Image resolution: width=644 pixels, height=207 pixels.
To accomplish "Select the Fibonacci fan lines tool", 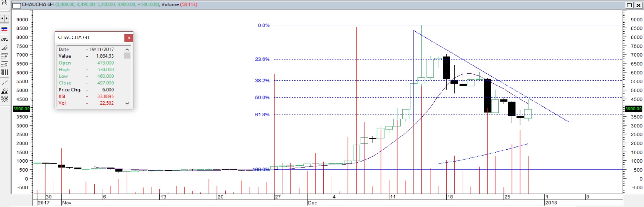I will pos(4,48).
